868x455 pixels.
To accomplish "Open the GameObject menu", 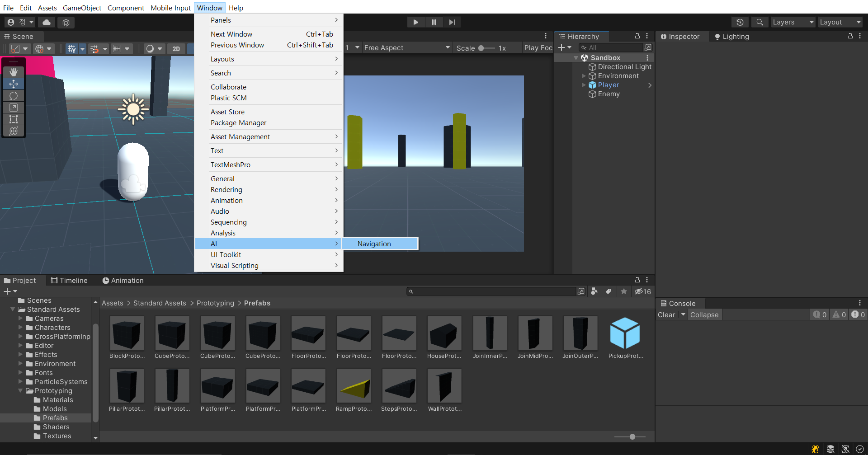I will click(x=82, y=8).
